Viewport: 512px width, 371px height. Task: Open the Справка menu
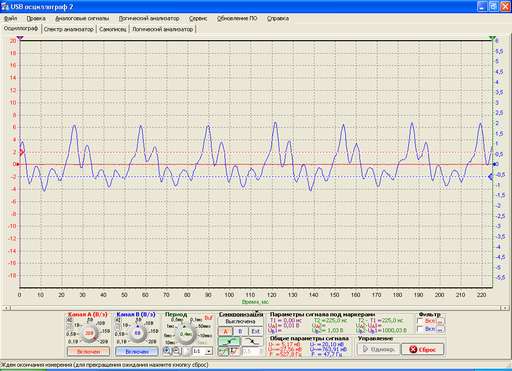[278, 18]
